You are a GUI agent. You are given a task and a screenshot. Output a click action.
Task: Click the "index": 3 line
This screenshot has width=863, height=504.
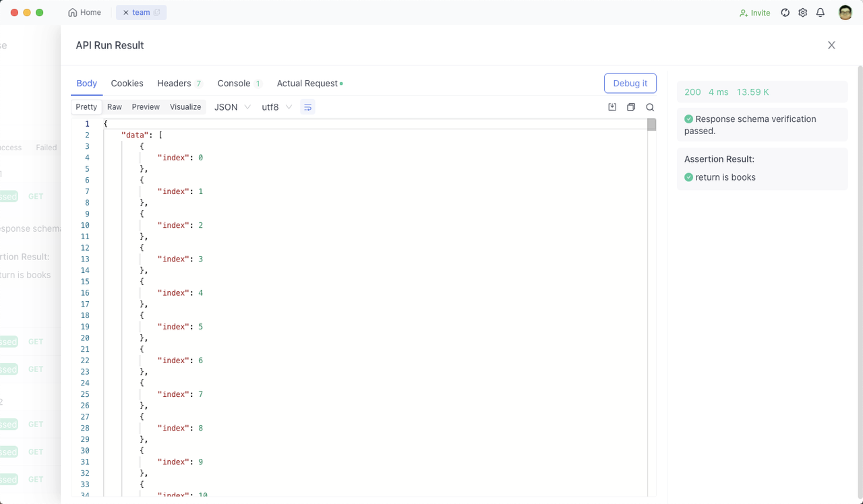180,259
